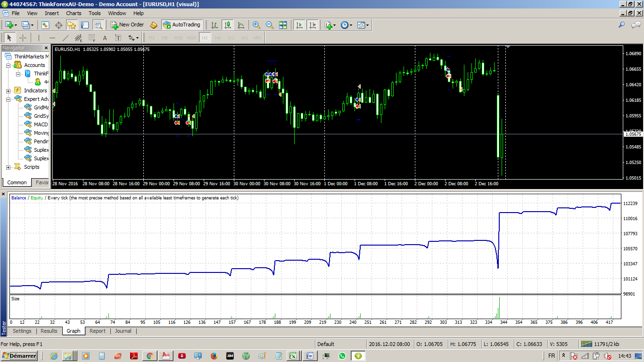
Task: Close the Navigator panel
Action: pos(46,48)
